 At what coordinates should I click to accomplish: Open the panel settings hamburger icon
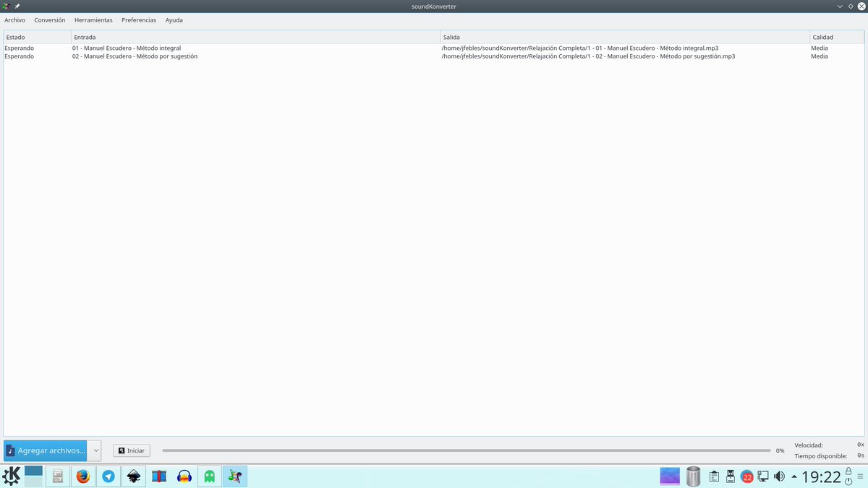coord(860,476)
